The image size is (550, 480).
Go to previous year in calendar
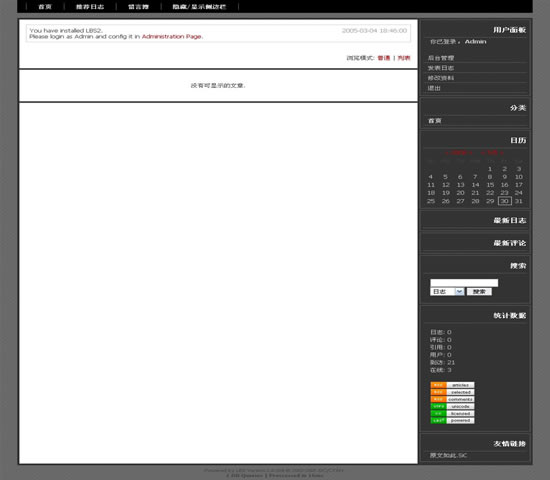tap(447, 153)
